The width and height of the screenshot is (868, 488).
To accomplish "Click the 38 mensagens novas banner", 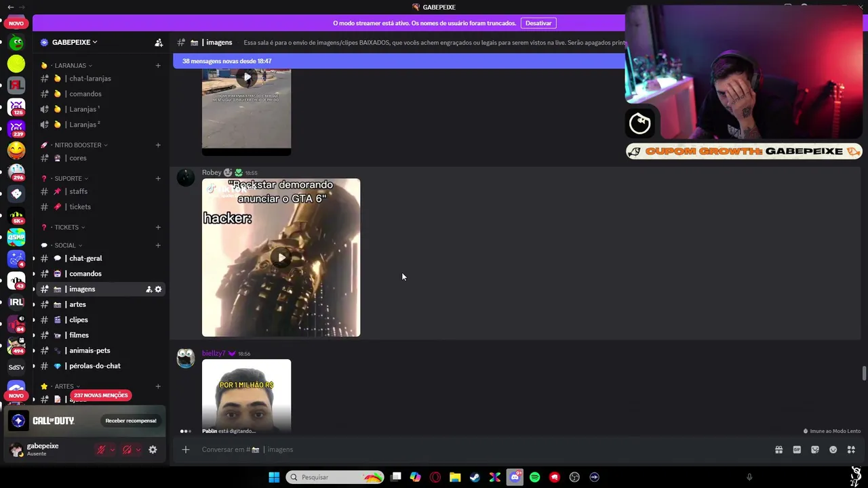I will (x=399, y=61).
